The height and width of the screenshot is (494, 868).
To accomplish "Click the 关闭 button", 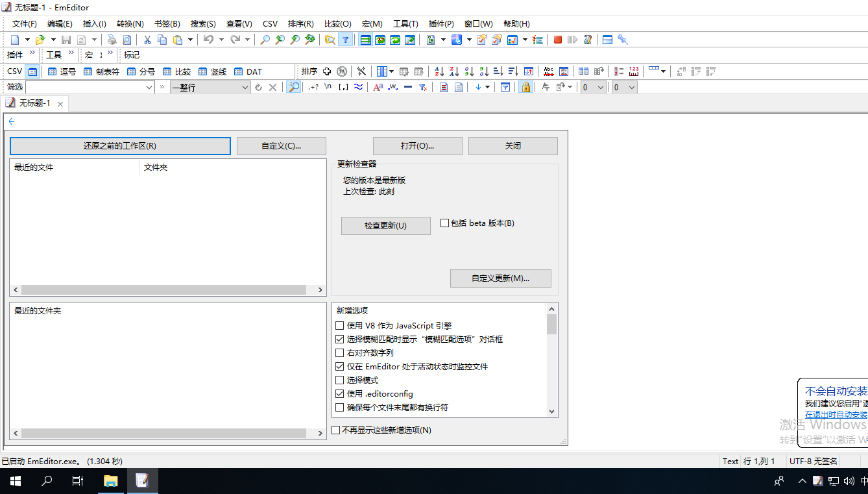I will (x=513, y=146).
